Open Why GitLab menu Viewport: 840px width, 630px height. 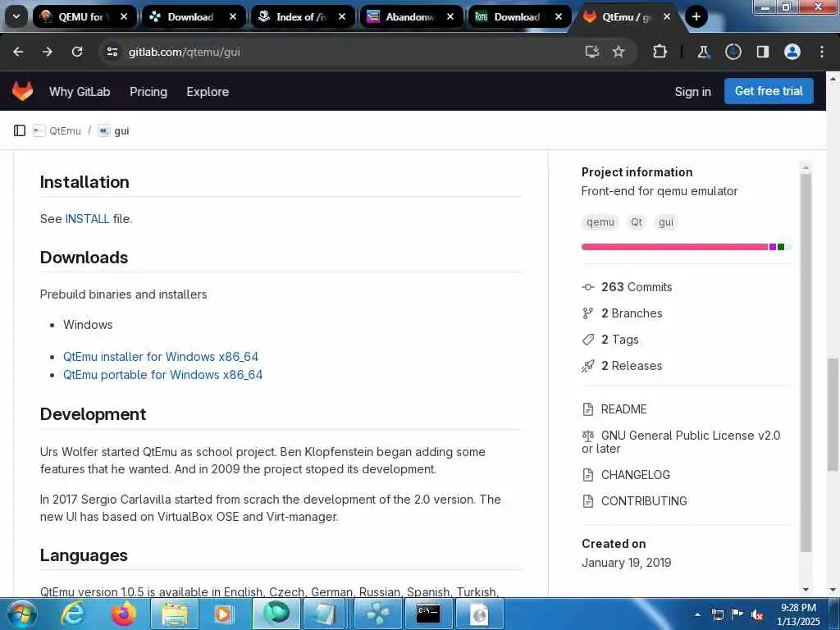[80, 92]
